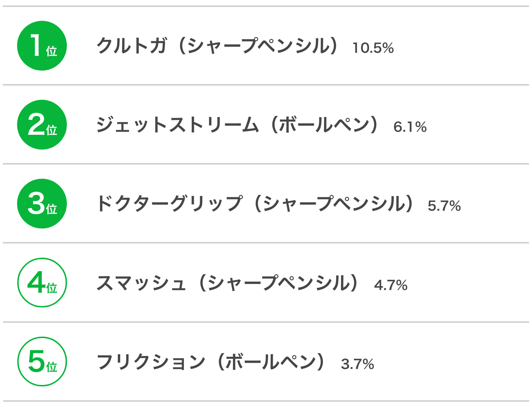Image resolution: width=532 pixels, height=409 pixels.
Task: Click the green 1位 rank badge
Action: click(x=42, y=46)
